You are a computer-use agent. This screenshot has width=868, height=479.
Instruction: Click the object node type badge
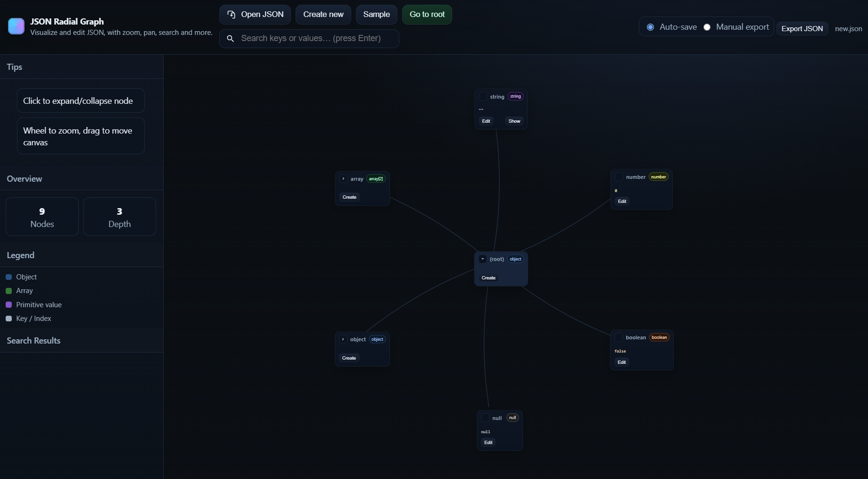coord(377,339)
